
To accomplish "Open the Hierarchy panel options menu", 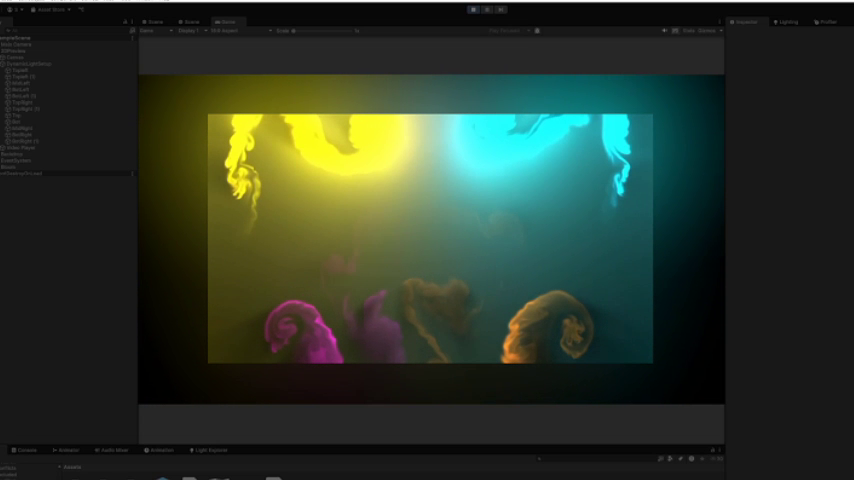I will (x=132, y=22).
